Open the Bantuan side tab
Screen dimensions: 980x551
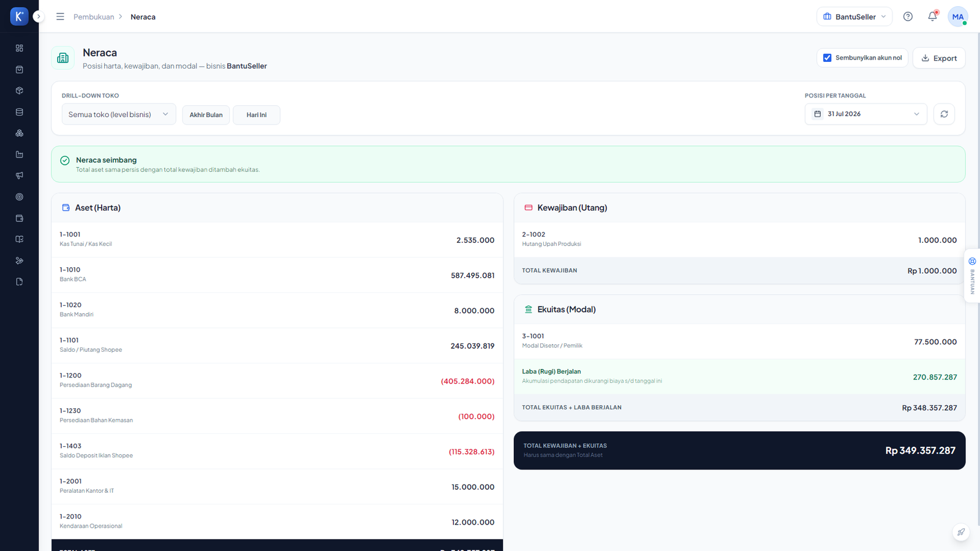point(972,276)
